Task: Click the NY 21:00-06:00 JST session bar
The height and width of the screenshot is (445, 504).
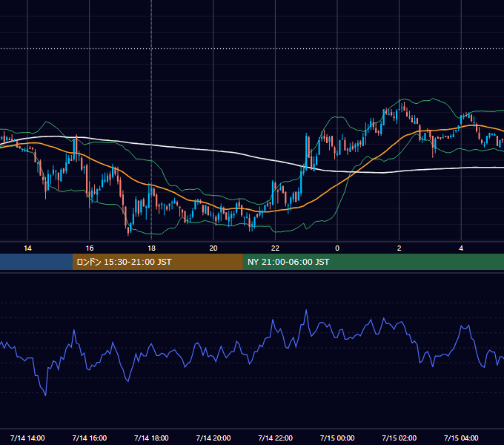Action: click(373, 262)
